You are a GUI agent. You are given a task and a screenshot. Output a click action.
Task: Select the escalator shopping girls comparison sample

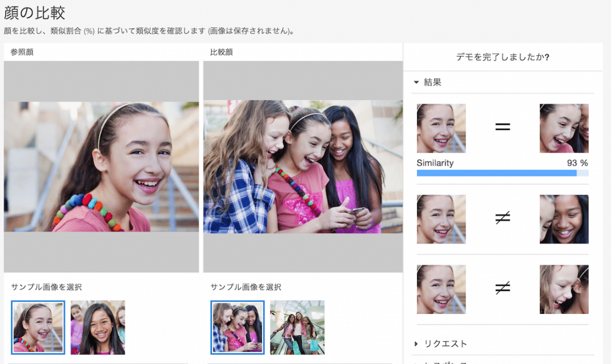[297, 328]
